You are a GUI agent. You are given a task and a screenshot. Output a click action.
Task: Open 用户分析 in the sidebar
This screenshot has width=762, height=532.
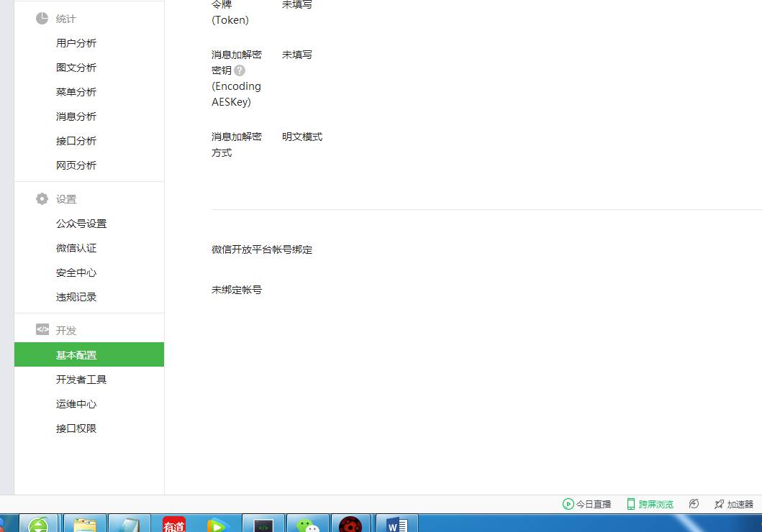click(76, 43)
